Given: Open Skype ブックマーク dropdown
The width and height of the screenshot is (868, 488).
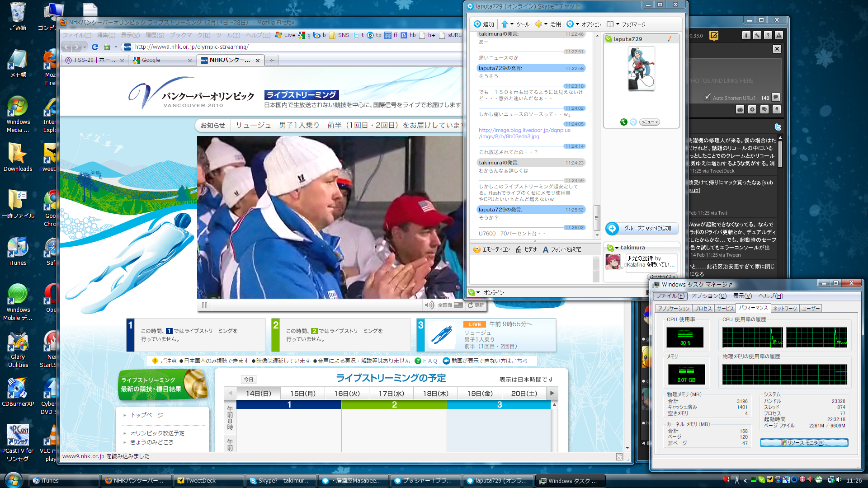Looking at the screenshot, I should (x=626, y=24).
